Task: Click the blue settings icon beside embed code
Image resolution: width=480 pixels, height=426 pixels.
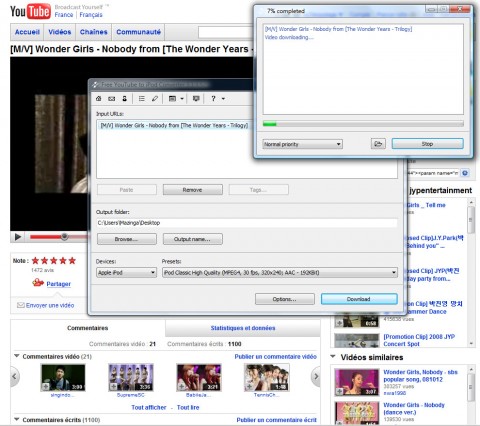Action: (x=465, y=173)
